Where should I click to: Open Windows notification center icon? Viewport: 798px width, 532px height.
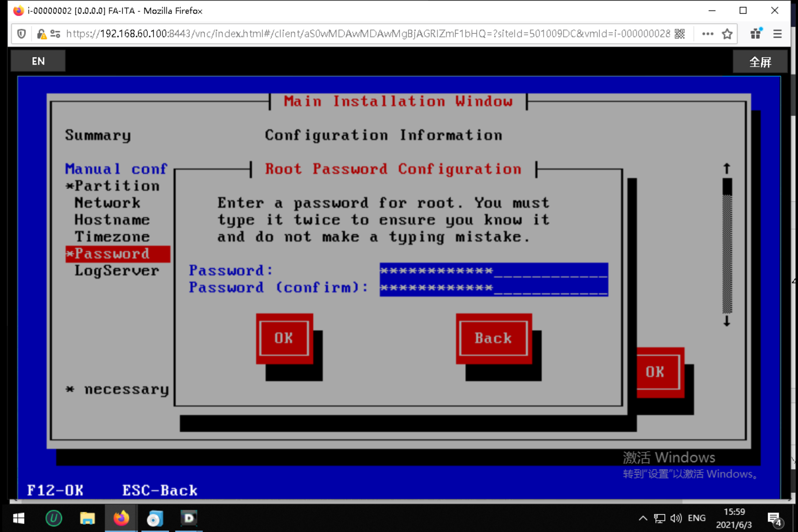click(774, 519)
